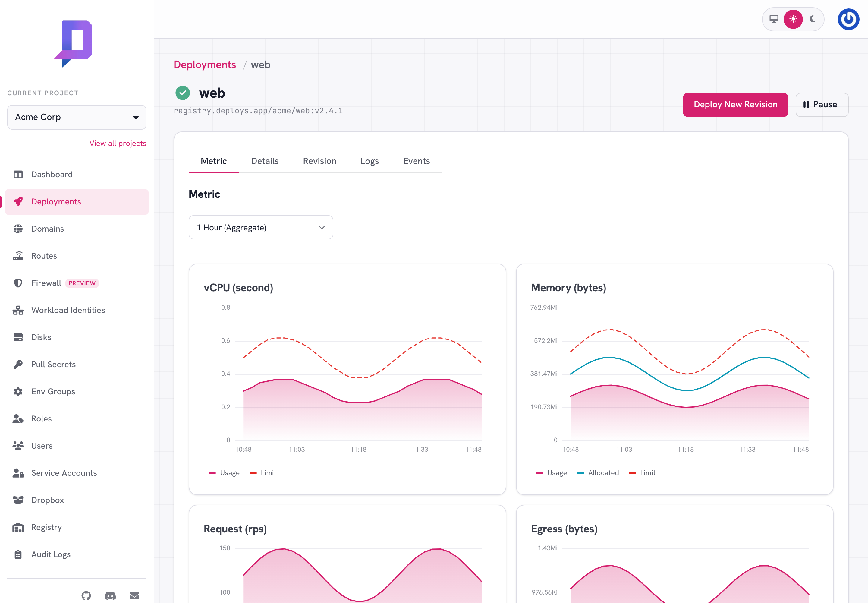Screen dimensions: 868x603
Task: Click the Pull Secrets key icon
Action: pos(18,365)
